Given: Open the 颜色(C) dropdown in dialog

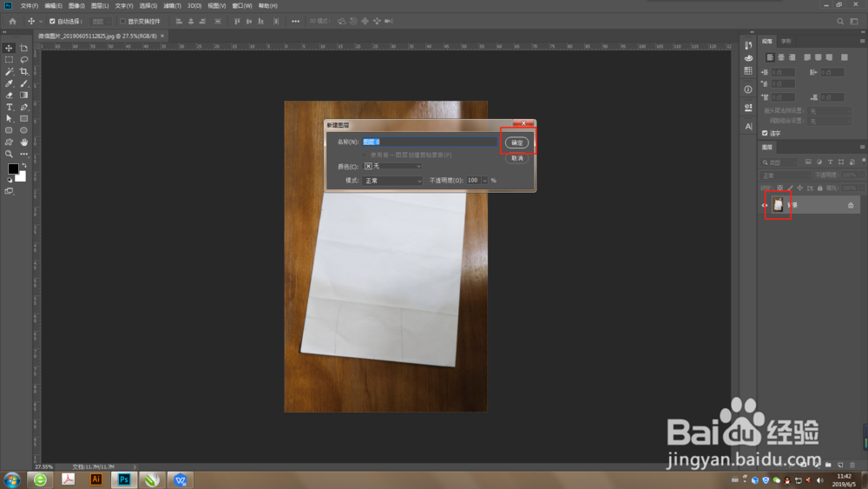Looking at the screenshot, I should coord(392,166).
